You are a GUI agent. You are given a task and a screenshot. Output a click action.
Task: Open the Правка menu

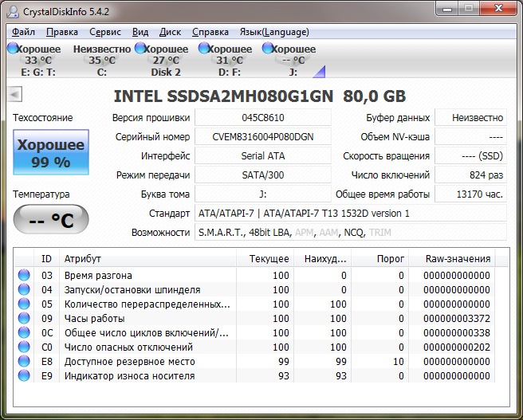coord(62,32)
